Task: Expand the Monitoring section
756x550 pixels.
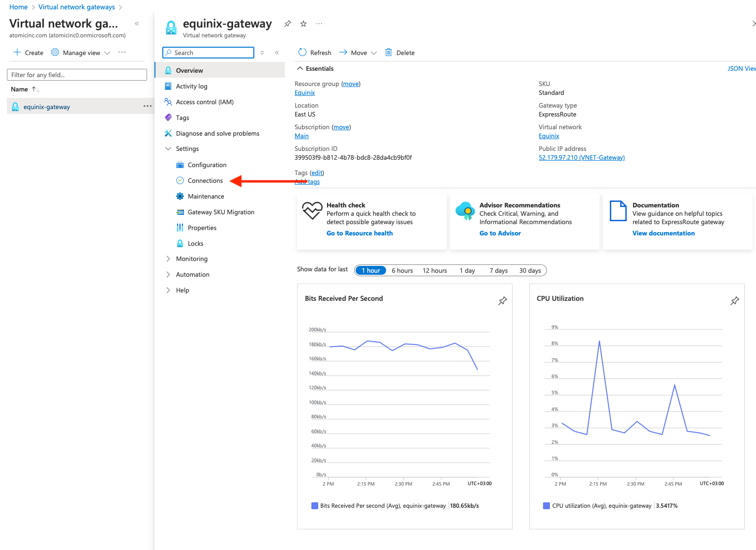Action: coord(168,259)
